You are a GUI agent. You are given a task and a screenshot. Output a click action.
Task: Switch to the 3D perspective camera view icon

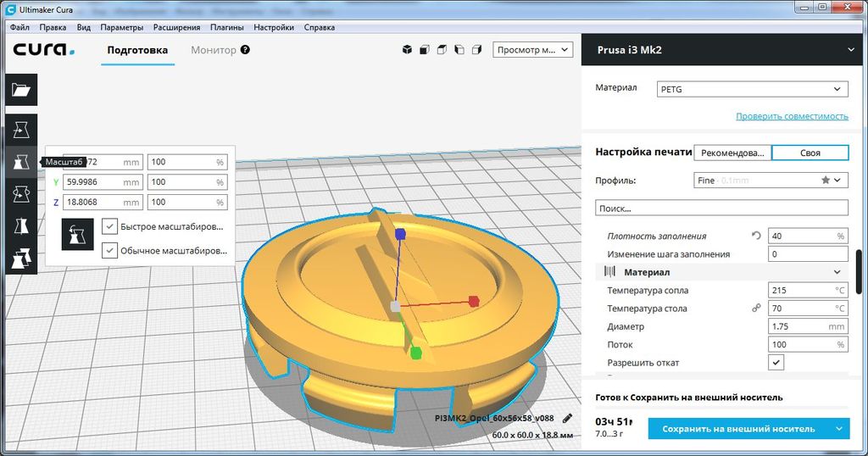tap(407, 50)
